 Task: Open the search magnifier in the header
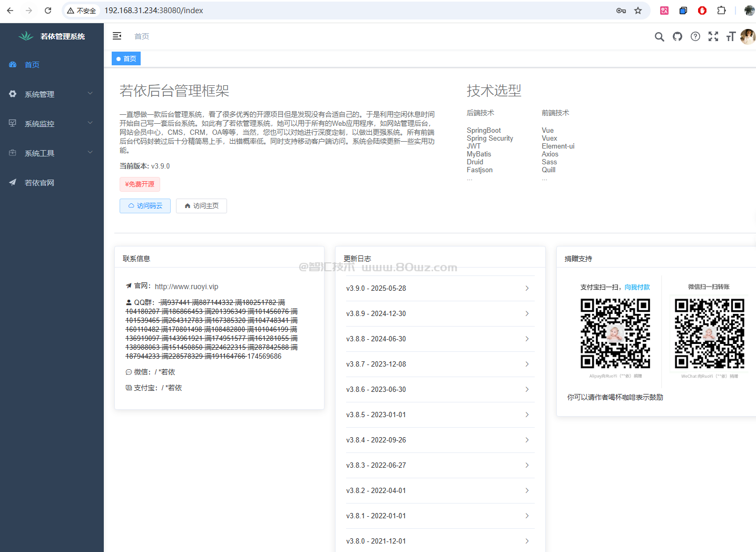coord(659,36)
